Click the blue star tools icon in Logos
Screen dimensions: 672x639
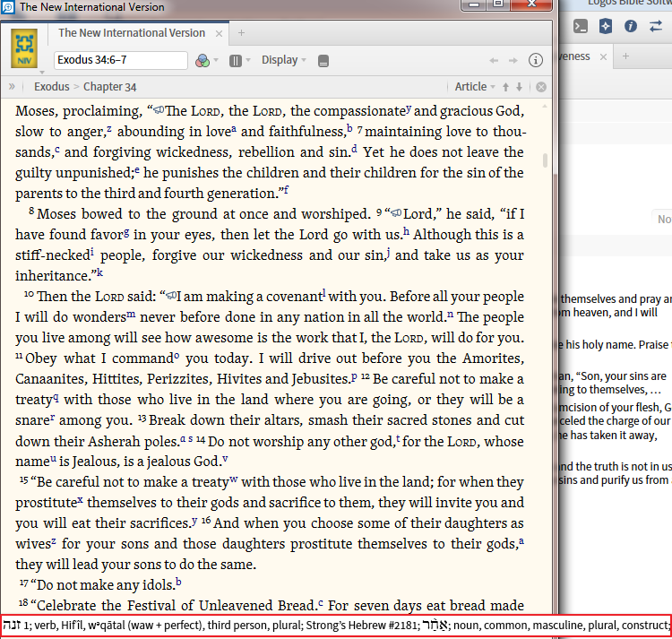pyautogui.click(x=605, y=27)
